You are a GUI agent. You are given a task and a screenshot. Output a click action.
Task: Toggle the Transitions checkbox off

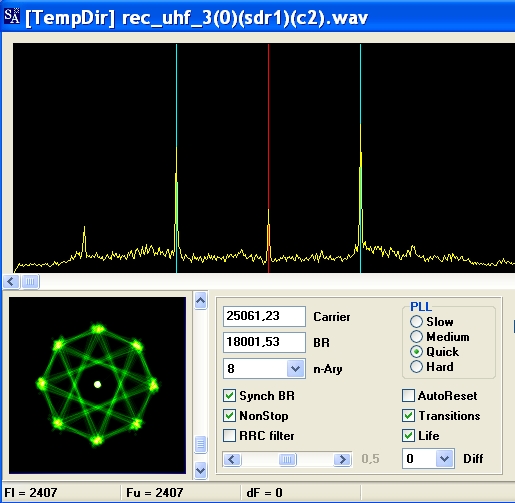coord(409,416)
